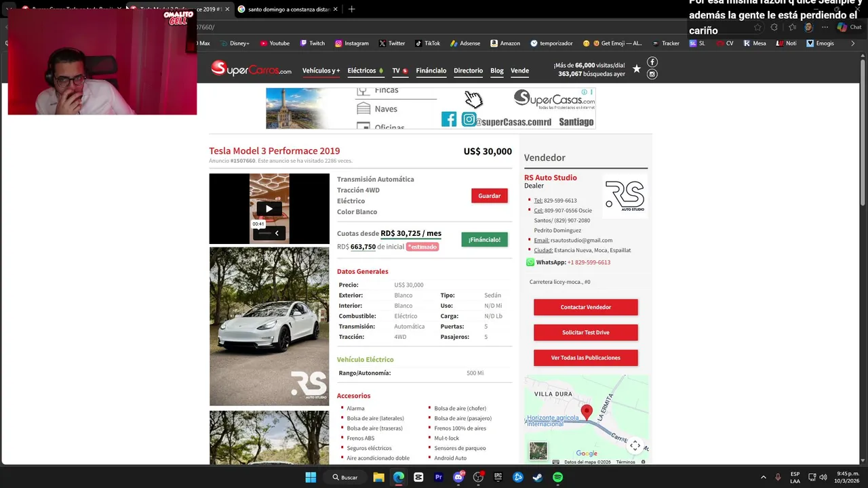
Task: Open the Copilot Chat button in browser toolbar
Action: coord(849,27)
